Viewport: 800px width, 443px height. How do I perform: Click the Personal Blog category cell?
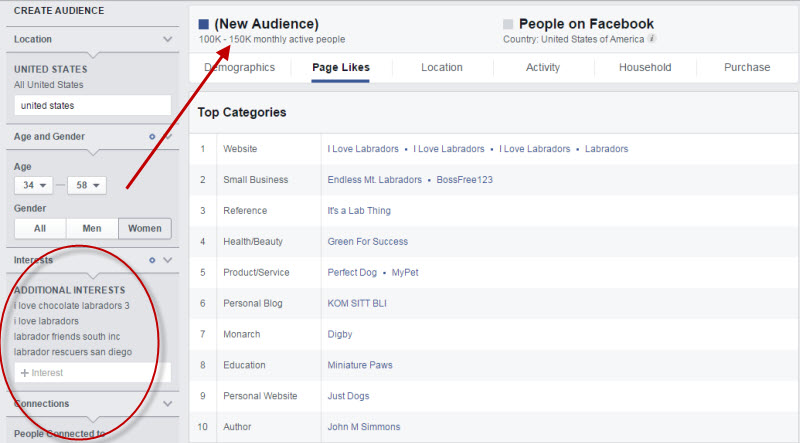[253, 304]
